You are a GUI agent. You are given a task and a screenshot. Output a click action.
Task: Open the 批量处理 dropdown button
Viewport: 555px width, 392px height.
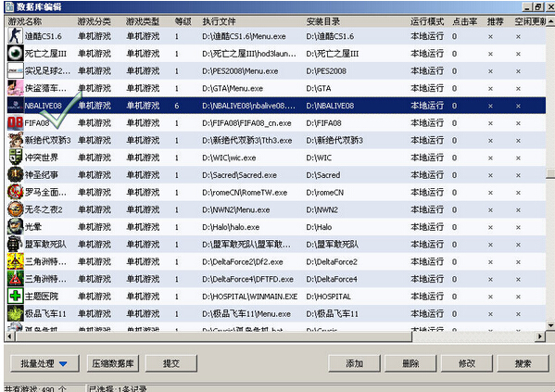click(x=44, y=363)
